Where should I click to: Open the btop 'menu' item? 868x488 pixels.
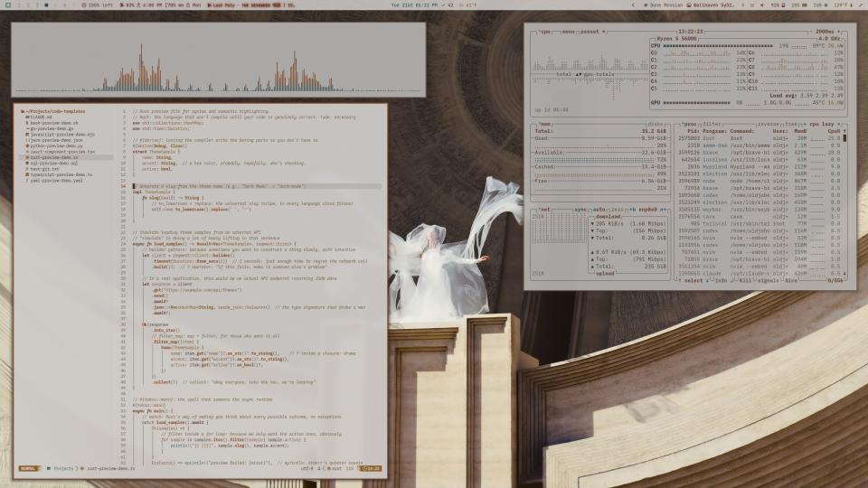pyautogui.click(x=569, y=32)
